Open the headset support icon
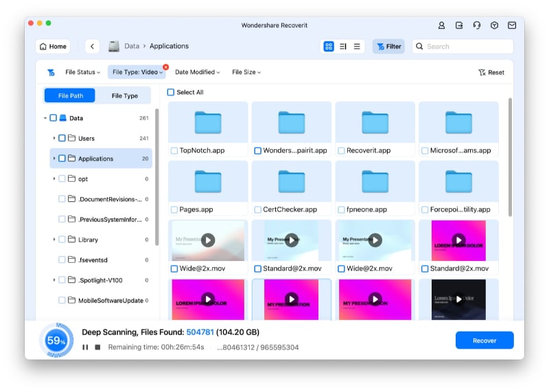Screen dimensions: 549x392 (476, 25)
